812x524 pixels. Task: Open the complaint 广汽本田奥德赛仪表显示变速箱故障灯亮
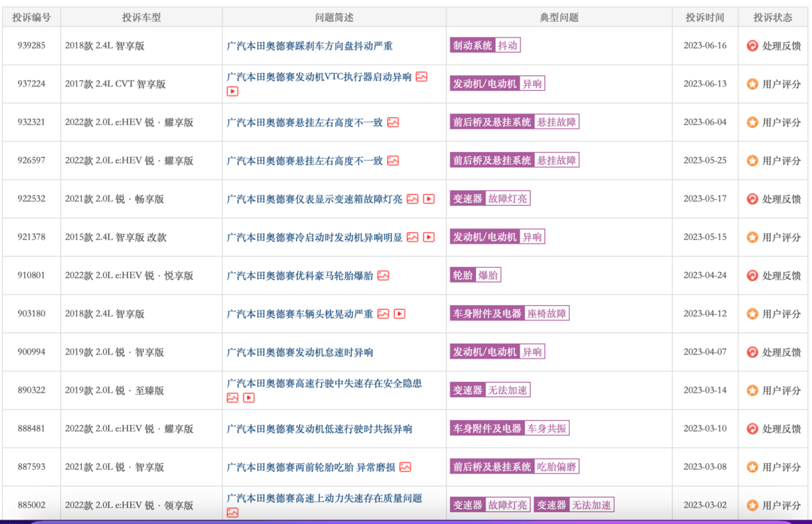314,199
